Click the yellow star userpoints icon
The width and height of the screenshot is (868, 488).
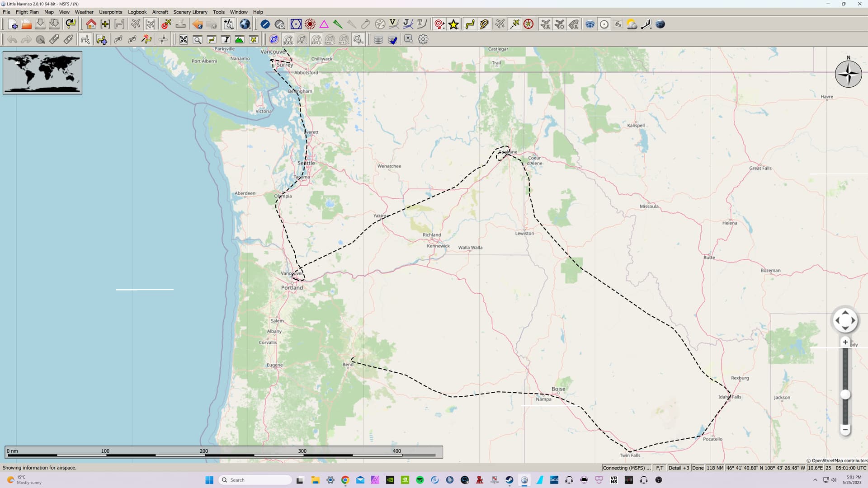[x=453, y=24]
